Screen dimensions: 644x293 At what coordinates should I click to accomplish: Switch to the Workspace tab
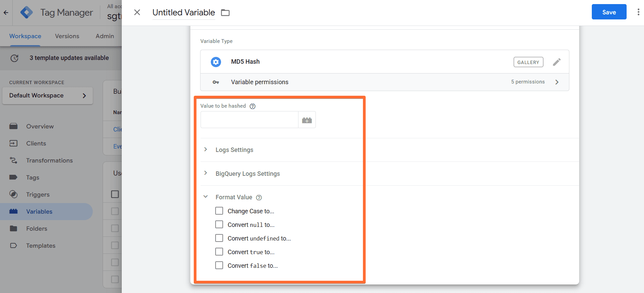coord(25,36)
